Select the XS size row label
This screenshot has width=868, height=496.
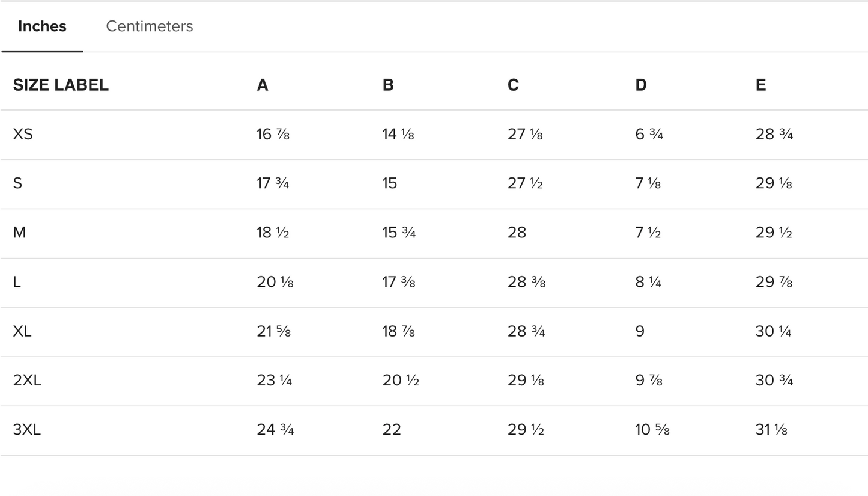click(23, 134)
